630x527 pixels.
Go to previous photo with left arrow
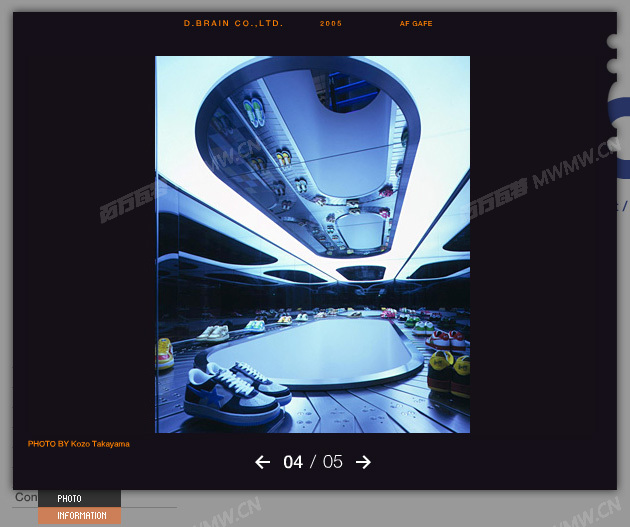pos(262,462)
